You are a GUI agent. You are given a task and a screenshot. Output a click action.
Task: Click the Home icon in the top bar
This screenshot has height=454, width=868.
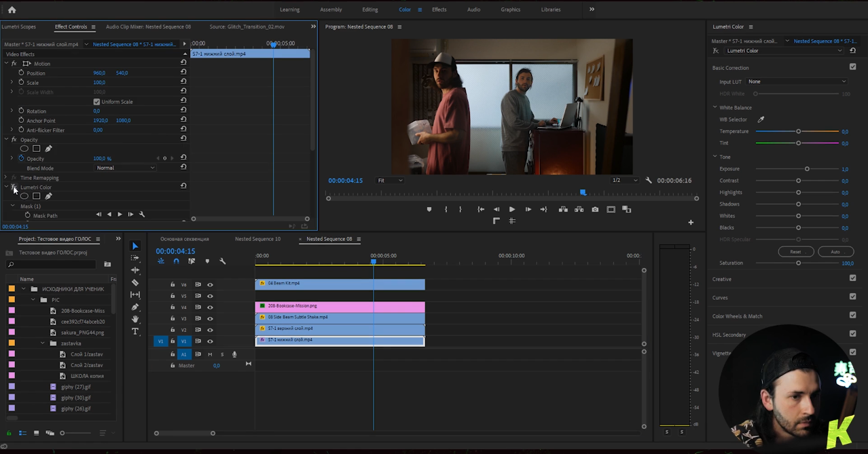tap(12, 10)
